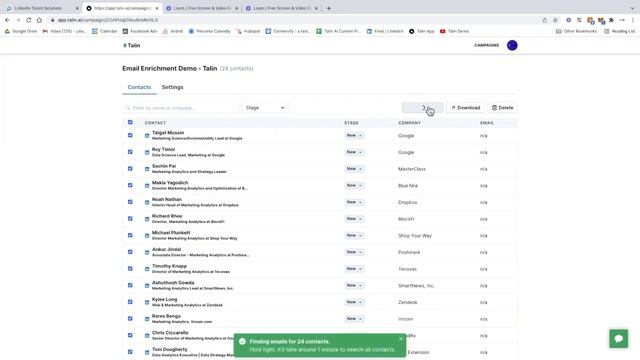Open the Hubspot bookmark
Screen dimensions: 640x360
[x=248, y=31]
